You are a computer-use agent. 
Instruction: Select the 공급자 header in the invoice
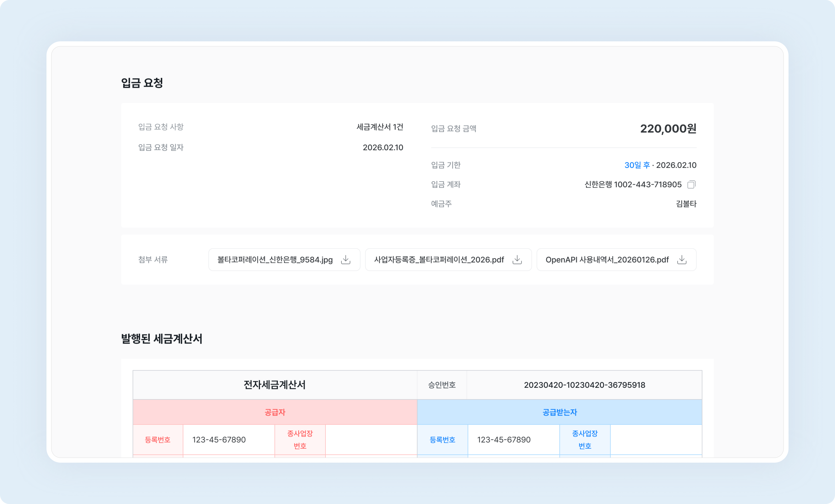pyautogui.click(x=275, y=412)
